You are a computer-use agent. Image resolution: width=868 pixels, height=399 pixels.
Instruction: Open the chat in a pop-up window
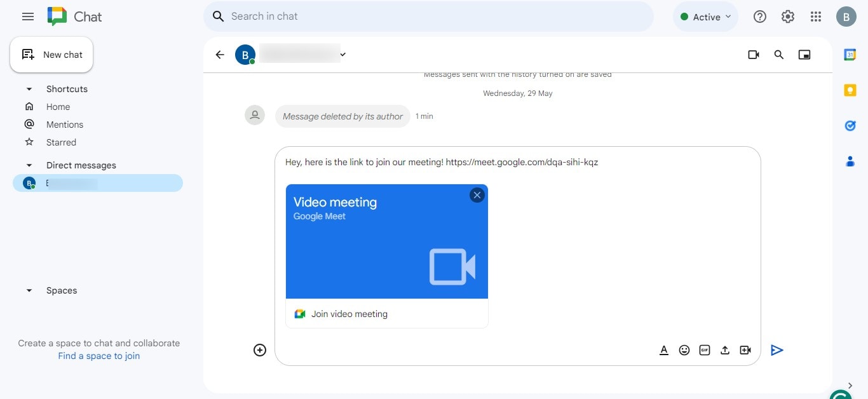pyautogui.click(x=804, y=55)
